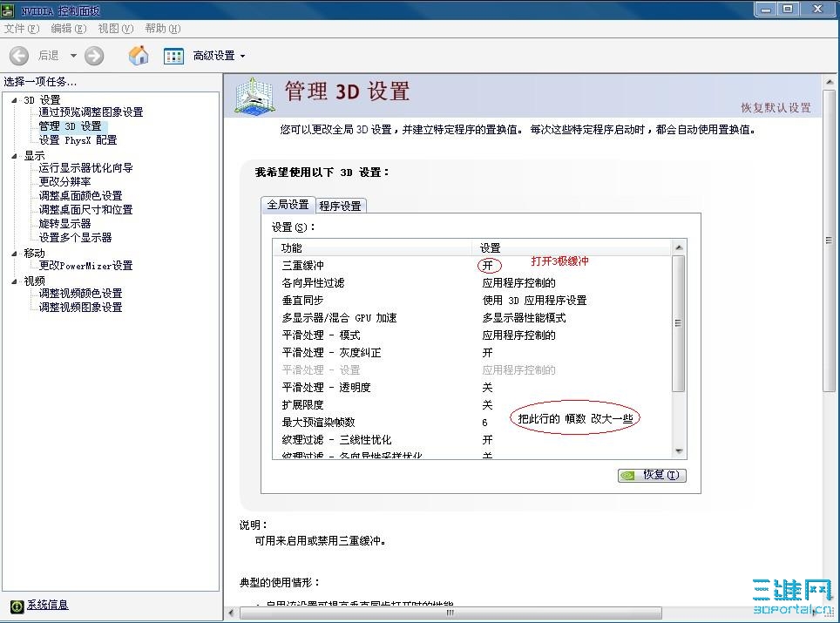Select the 平滑处理 - 灰度纠正 row

coord(472,353)
